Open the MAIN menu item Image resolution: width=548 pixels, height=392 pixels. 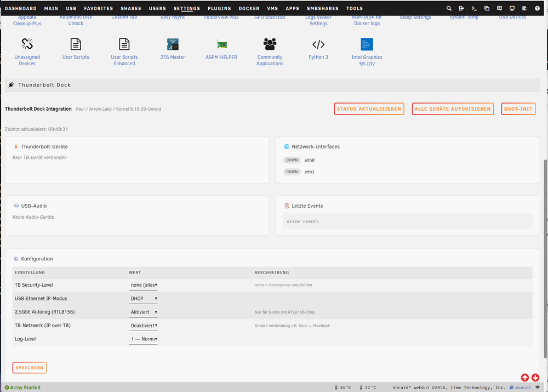(x=51, y=8)
